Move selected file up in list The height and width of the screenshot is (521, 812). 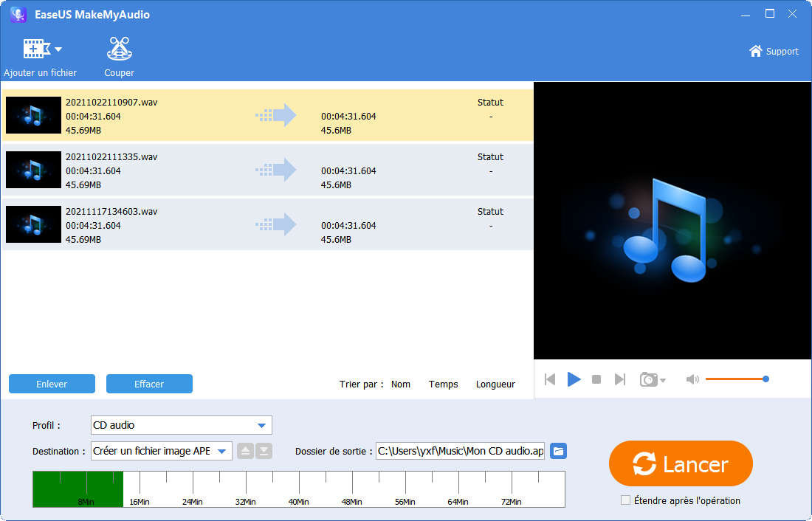(246, 451)
